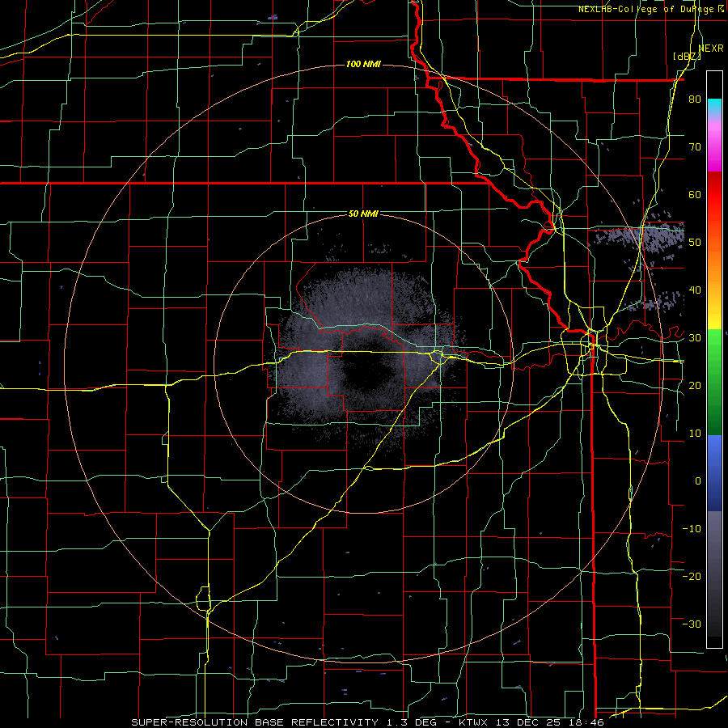Viewport: 728px width, 728px height.
Task: Click the 70 value on the dBZ scale
Action: click(x=695, y=147)
